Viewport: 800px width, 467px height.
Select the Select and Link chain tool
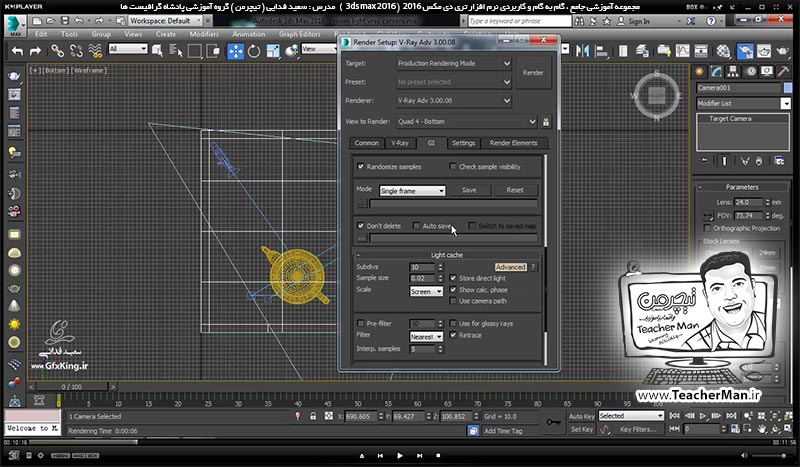tap(57, 51)
